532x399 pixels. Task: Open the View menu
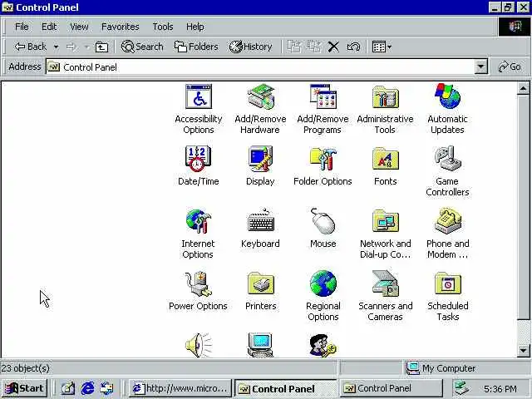tap(79, 27)
